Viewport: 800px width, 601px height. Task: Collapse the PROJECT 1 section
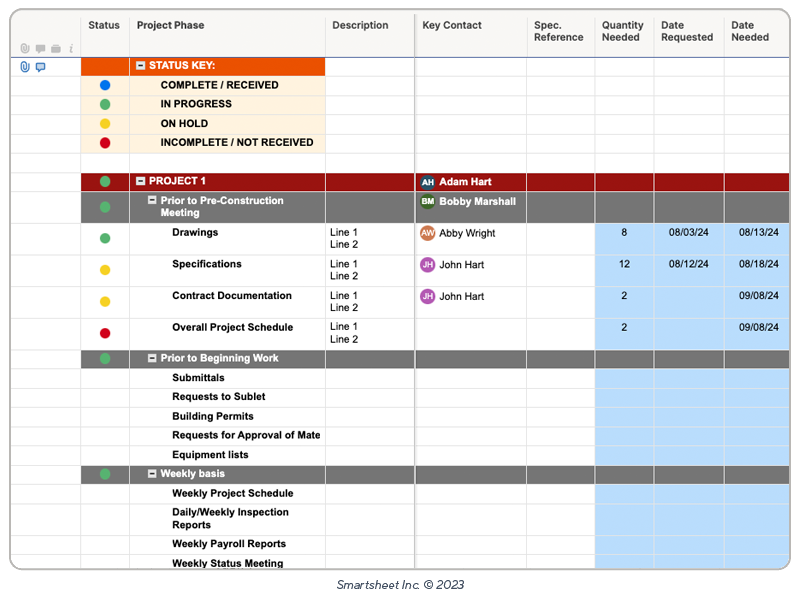[139, 182]
